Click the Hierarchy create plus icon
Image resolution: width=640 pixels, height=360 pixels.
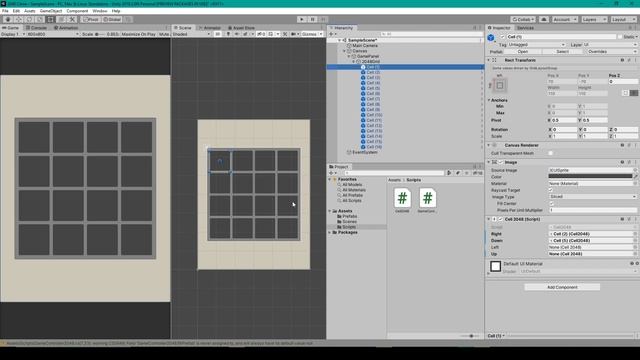pos(331,34)
